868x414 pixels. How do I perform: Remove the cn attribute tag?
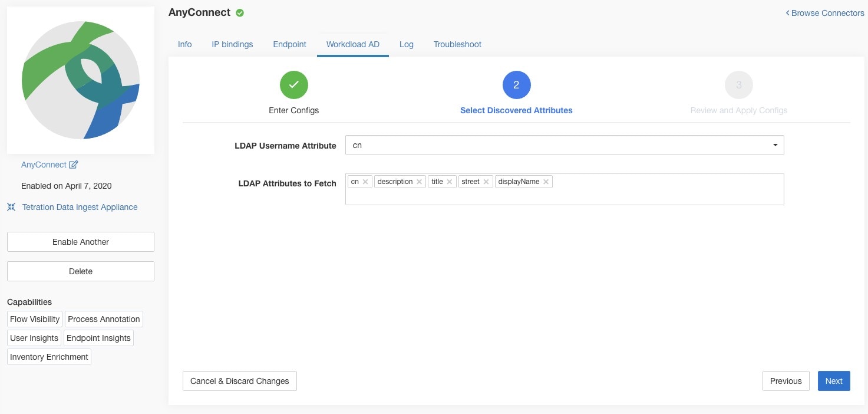click(365, 182)
